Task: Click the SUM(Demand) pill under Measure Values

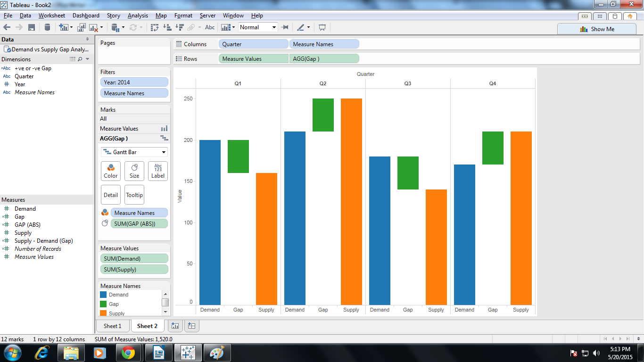Action: [134, 258]
